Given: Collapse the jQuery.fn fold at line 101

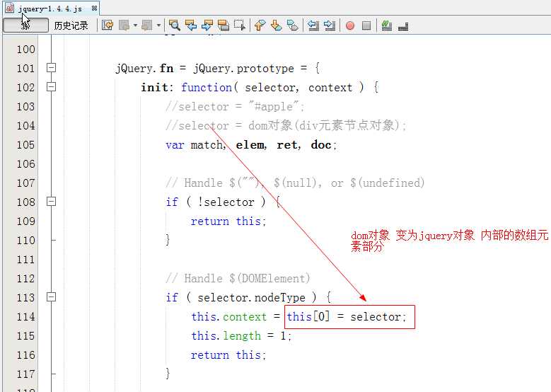Looking at the screenshot, I should (x=52, y=67).
